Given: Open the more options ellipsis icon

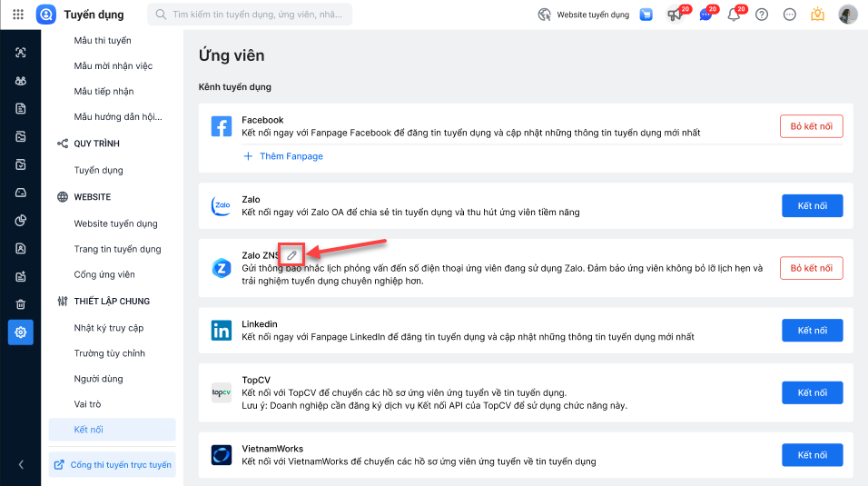Looking at the screenshot, I should click(x=789, y=15).
